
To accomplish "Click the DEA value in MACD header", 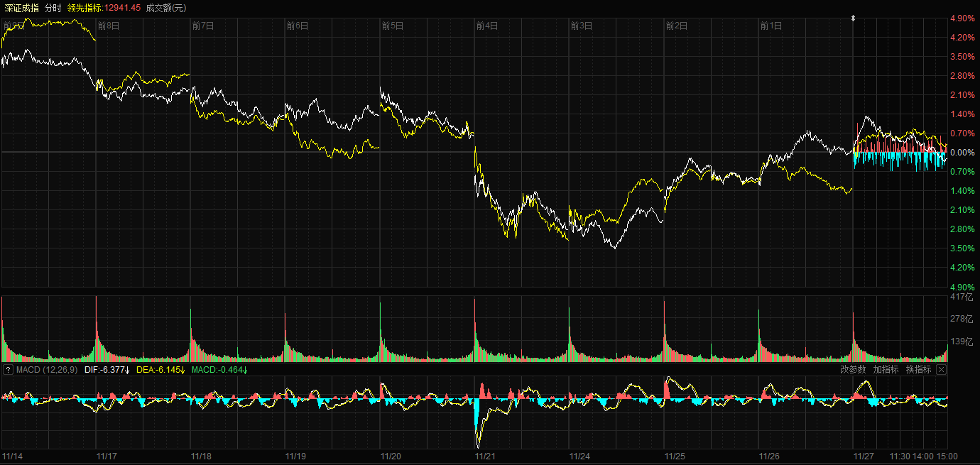I will tap(160, 370).
